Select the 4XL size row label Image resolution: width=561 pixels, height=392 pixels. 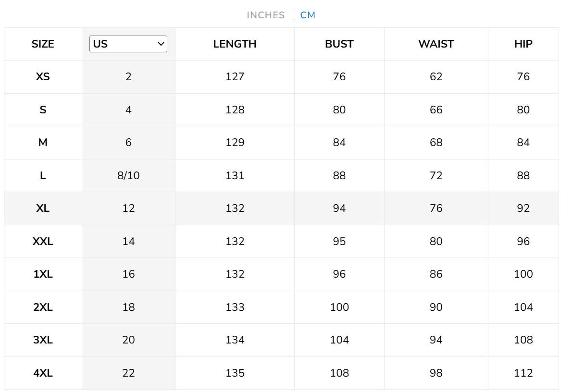(x=43, y=373)
